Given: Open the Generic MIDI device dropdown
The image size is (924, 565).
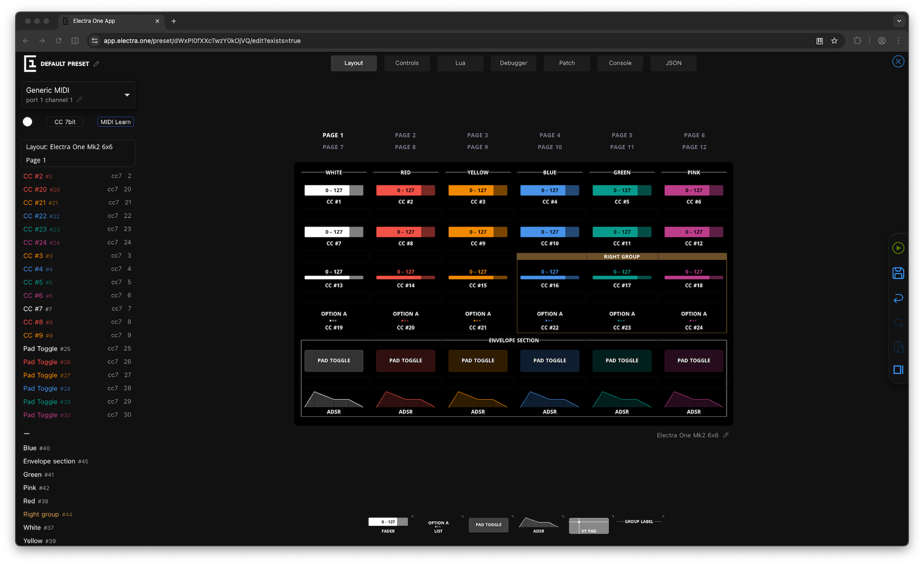Looking at the screenshot, I should pos(78,94).
